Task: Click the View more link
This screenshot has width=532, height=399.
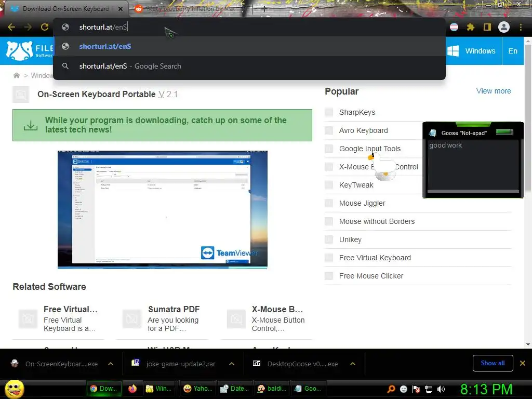Action: pyautogui.click(x=494, y=91)
